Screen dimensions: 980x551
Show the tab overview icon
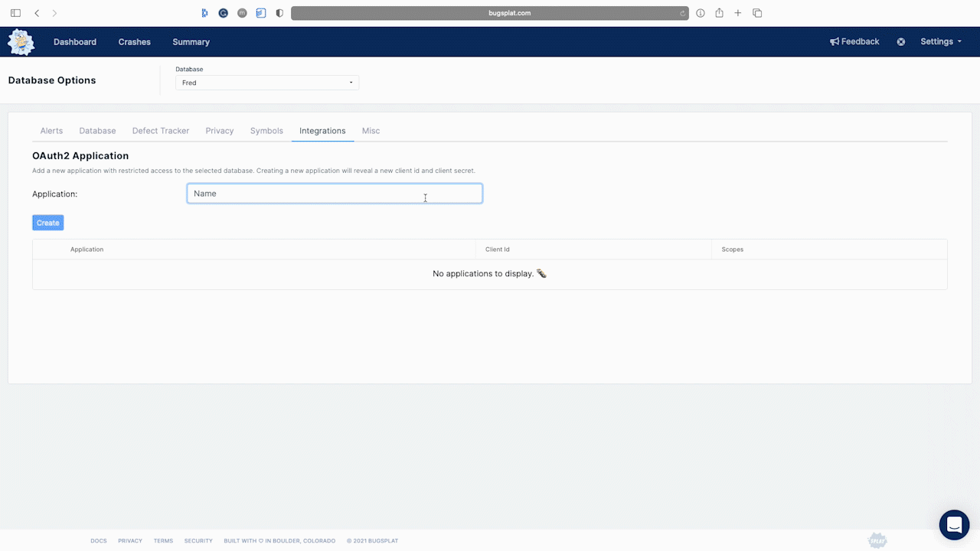(757, 13)
